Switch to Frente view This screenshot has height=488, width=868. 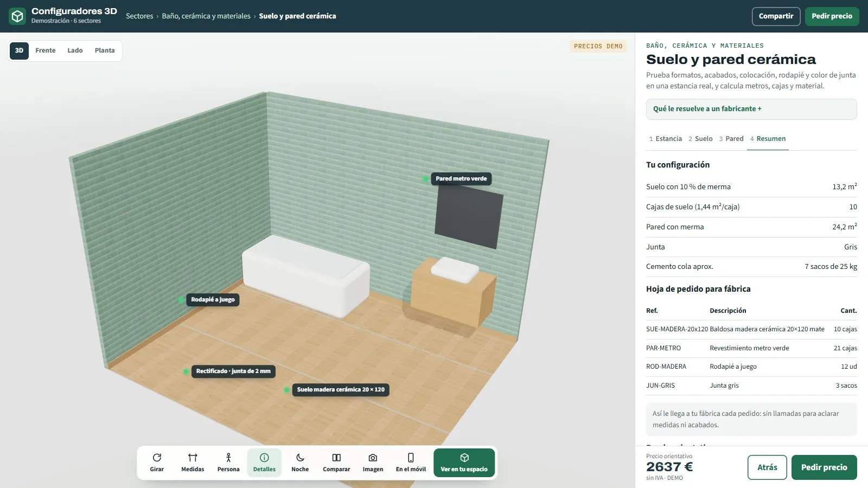tap(46, 50)
